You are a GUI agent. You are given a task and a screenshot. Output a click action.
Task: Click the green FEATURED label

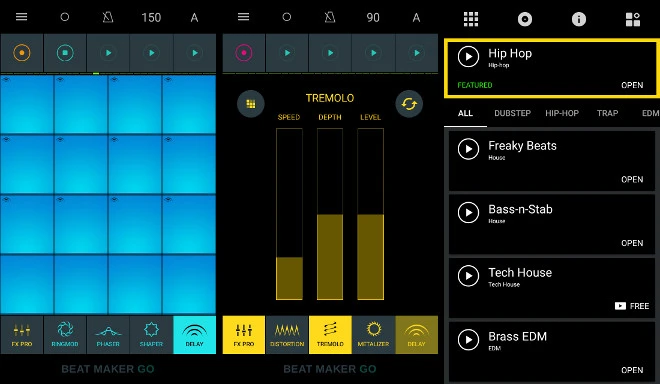(475, 85)
